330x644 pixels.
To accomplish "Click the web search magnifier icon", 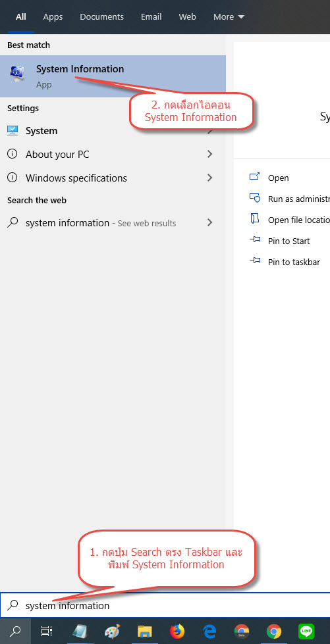I will pos(13,222).
